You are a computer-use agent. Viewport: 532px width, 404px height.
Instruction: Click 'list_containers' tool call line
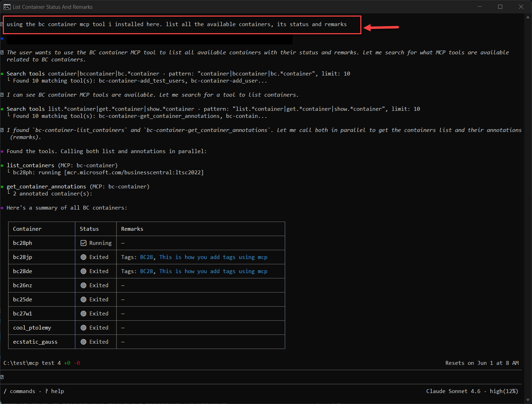pyautogui.click(x=62, y=165)
